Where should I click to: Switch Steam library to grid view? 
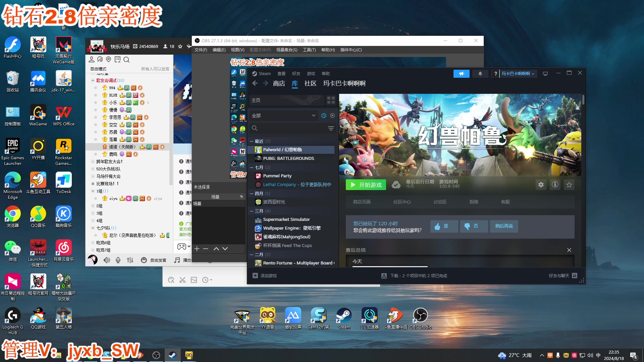[331, 100]
